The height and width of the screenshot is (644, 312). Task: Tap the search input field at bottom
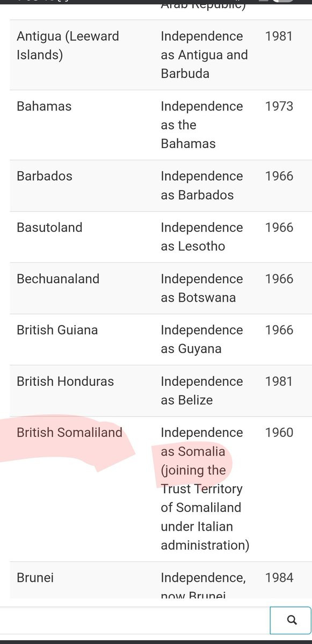(135, 620)
